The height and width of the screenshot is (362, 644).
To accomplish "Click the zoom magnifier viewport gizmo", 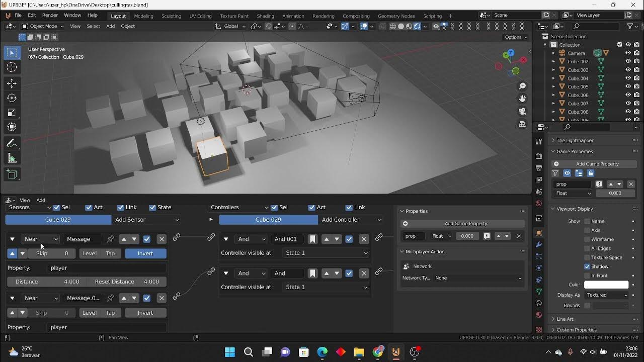I will tap(522, 86).
